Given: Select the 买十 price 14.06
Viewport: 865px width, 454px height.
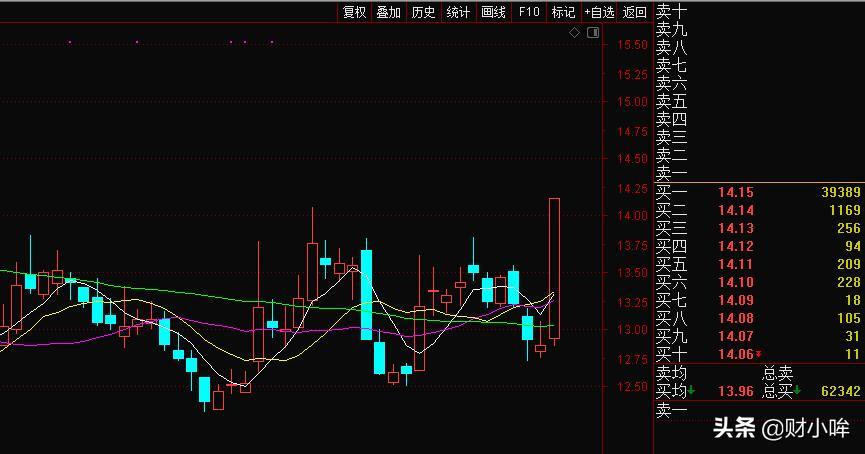Looking at the screenshot, I should click(x=735, y=354).
